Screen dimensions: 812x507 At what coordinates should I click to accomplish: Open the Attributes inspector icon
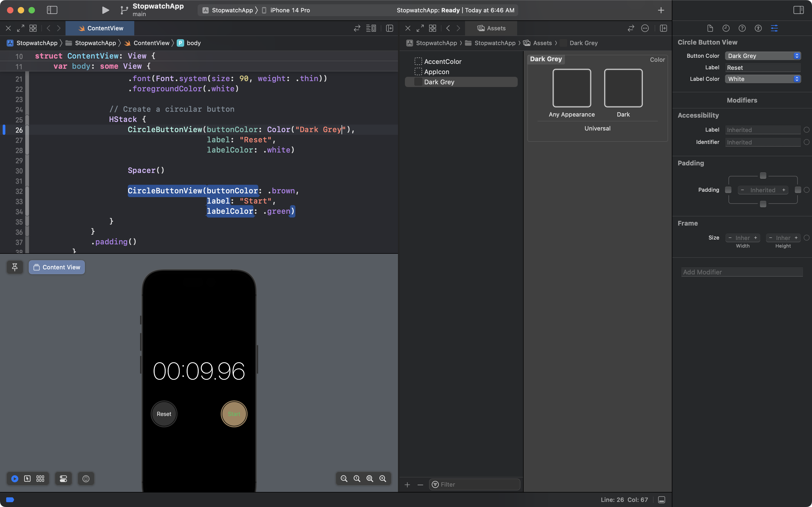tap(774, 28)
